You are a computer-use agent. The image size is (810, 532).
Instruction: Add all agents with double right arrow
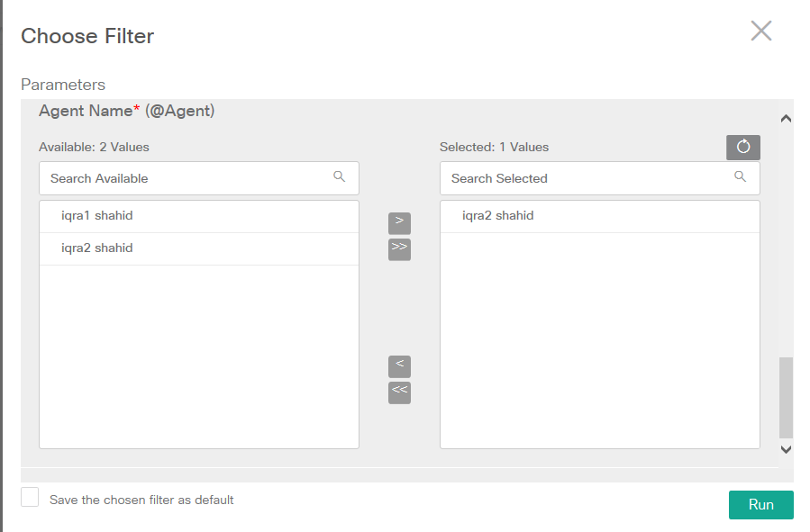(399, 248)
